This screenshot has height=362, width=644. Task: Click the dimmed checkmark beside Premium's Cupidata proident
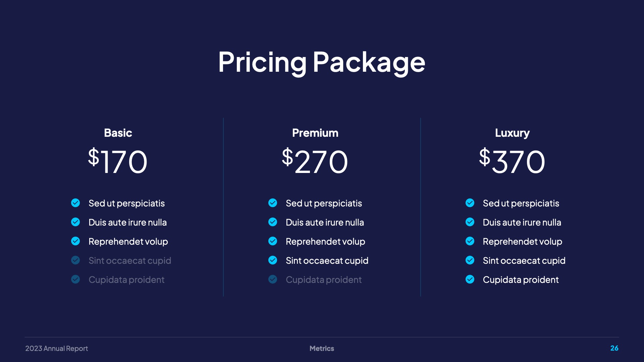point(273,280)
